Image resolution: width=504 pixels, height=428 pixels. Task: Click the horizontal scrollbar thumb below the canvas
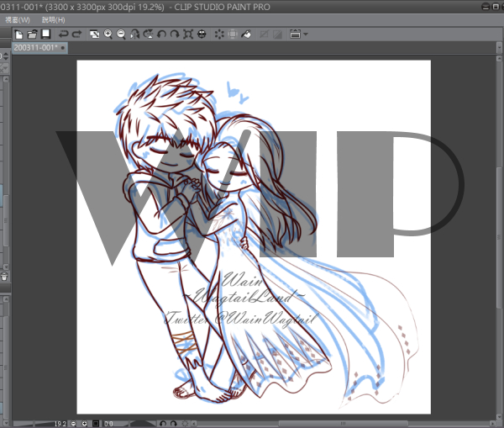(x=344, y=424)
